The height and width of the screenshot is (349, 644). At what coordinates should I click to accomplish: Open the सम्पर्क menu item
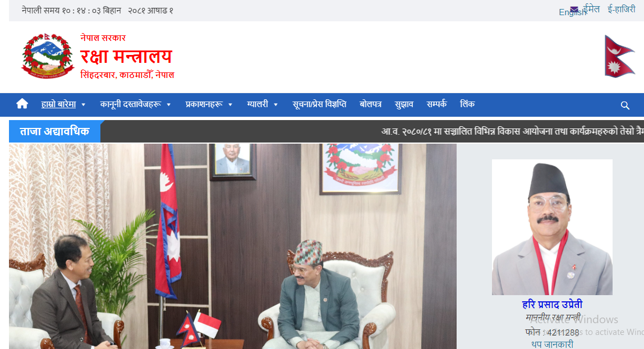coord(436,104)
